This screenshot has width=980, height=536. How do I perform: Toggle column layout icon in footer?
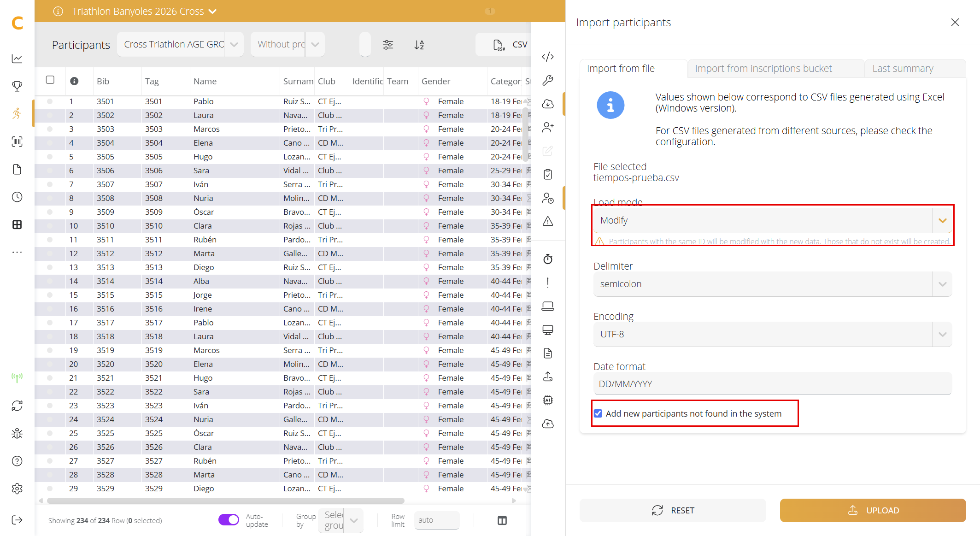[502, 520]
